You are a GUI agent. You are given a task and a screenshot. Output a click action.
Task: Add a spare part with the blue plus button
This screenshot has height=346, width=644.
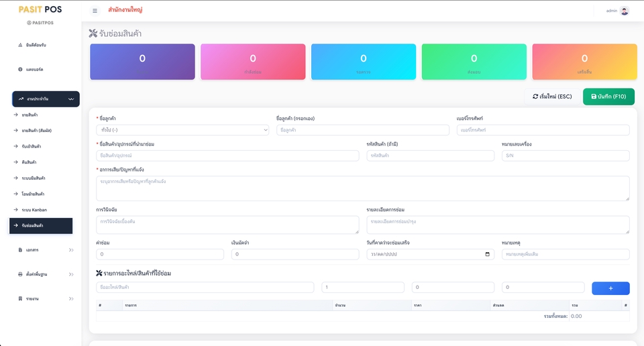point(610,288)
